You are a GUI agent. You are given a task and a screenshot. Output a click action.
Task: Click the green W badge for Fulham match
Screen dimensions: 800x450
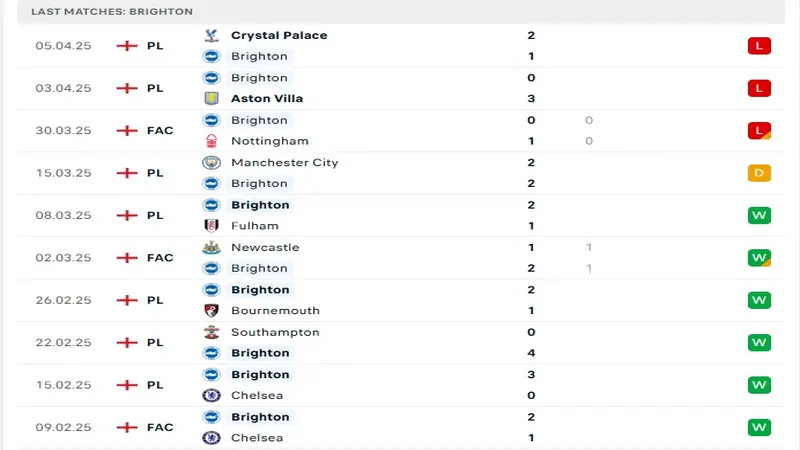pyautogui.click(x=759, y=215)
